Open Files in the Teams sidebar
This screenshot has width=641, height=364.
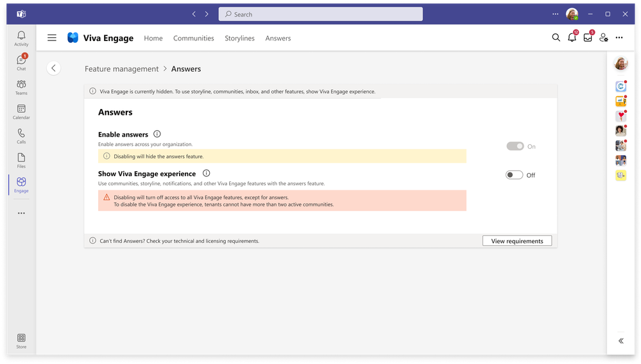click(x=21, y=160)
